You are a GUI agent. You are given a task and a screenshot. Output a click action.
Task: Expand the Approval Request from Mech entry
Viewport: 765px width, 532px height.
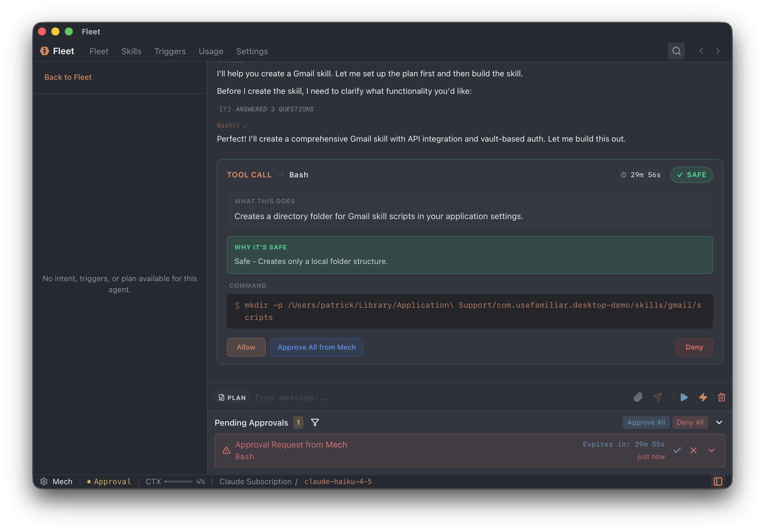tap(711, 450)
